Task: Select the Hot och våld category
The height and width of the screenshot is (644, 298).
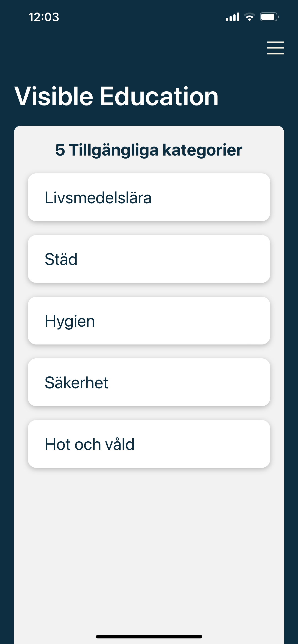Action: [x=149, y=444]
